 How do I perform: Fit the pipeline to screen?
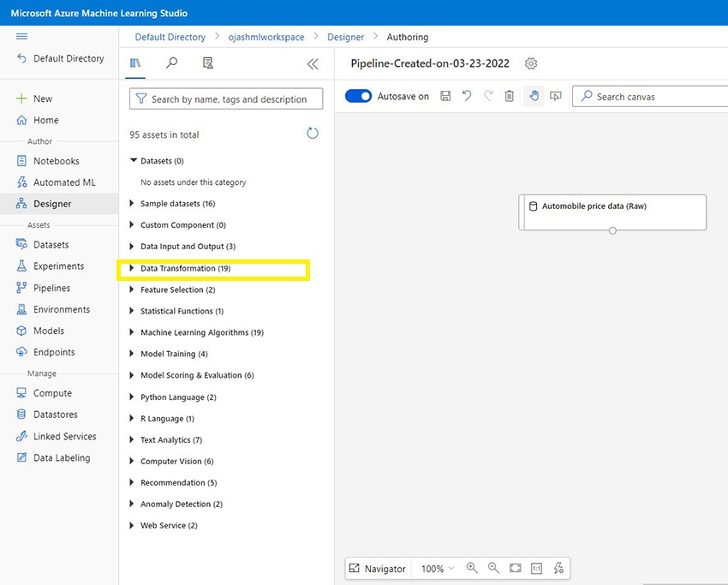pos(515,568)
